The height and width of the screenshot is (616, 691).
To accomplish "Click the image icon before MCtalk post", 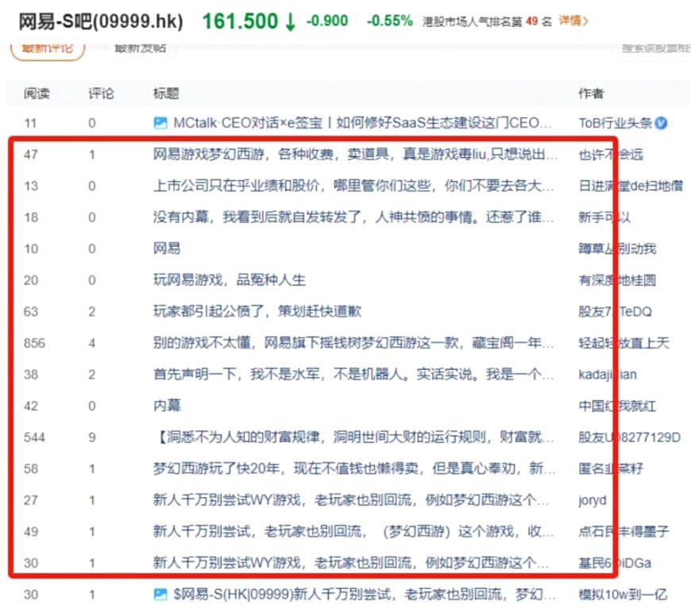I will click(x=160, y=123).
